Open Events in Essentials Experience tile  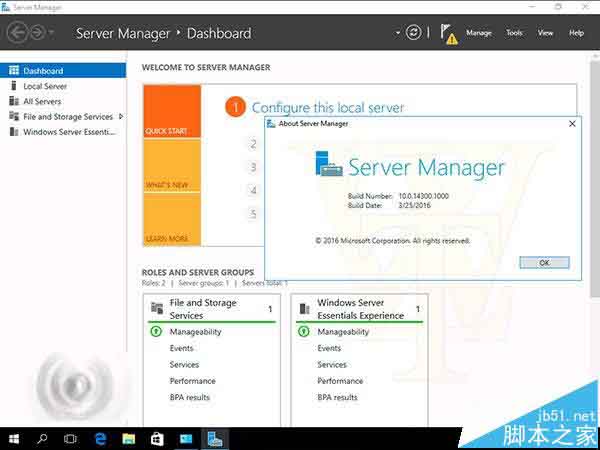[329, 348]
